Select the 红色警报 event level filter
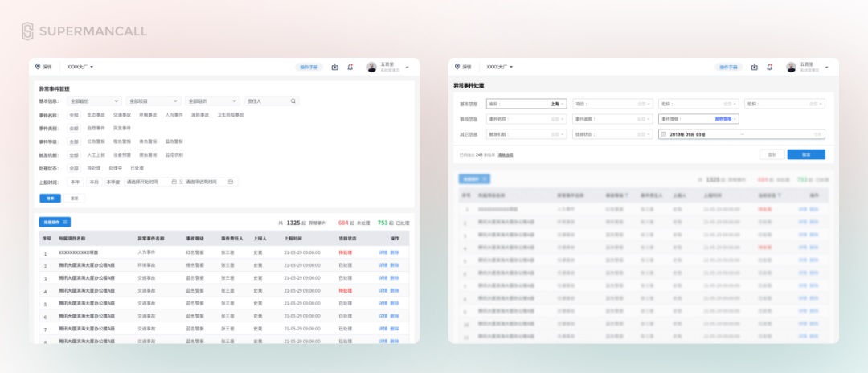The height and width of the screenshot is (373, 868). click(95, 141)
